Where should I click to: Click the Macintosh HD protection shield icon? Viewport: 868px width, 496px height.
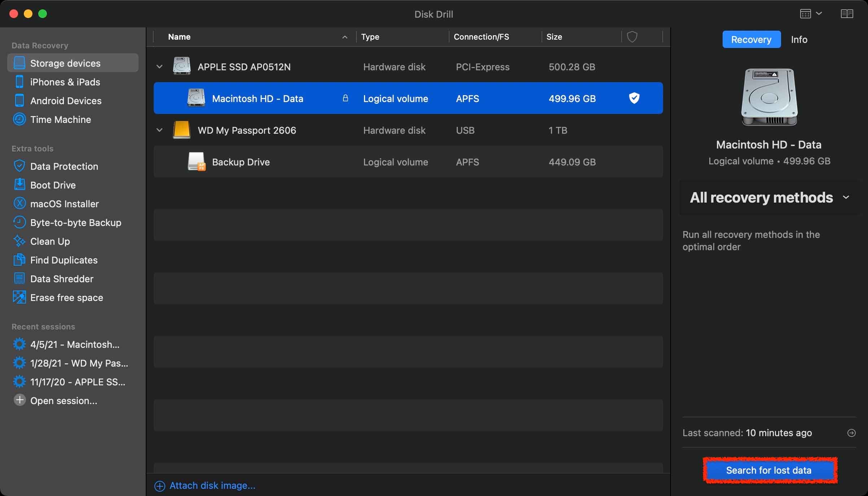coord(634,98)
